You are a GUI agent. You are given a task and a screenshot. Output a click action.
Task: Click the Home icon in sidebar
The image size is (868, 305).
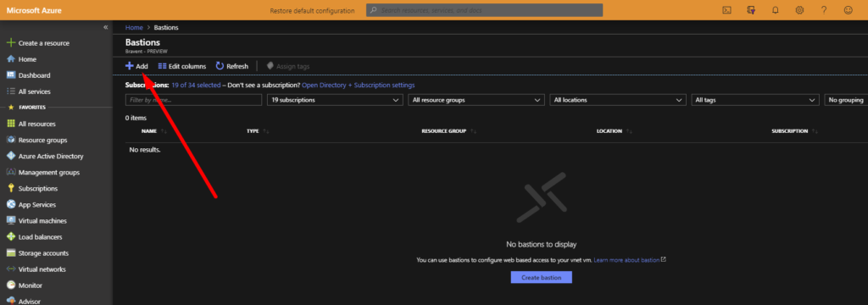click(x=10, y=59)
